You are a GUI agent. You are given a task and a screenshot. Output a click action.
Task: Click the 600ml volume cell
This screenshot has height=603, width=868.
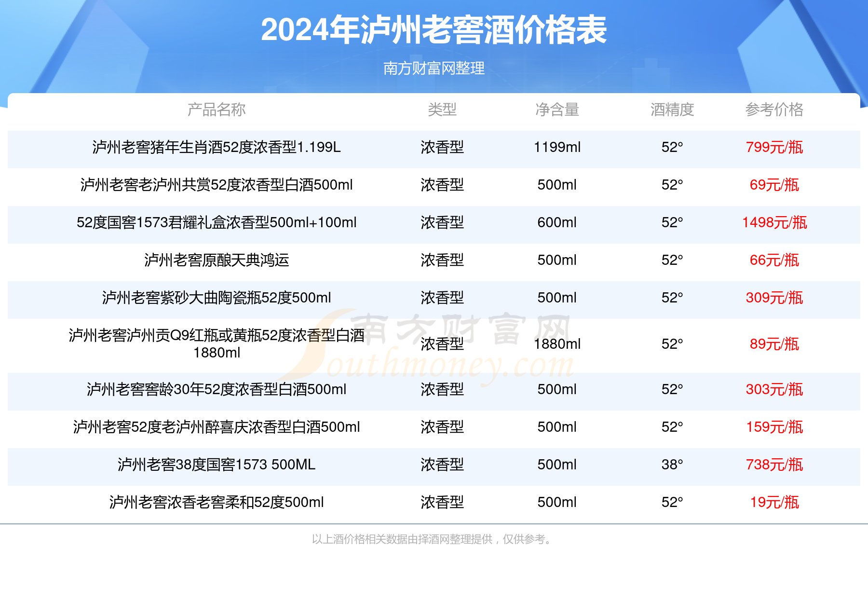(x=557, y=222)
